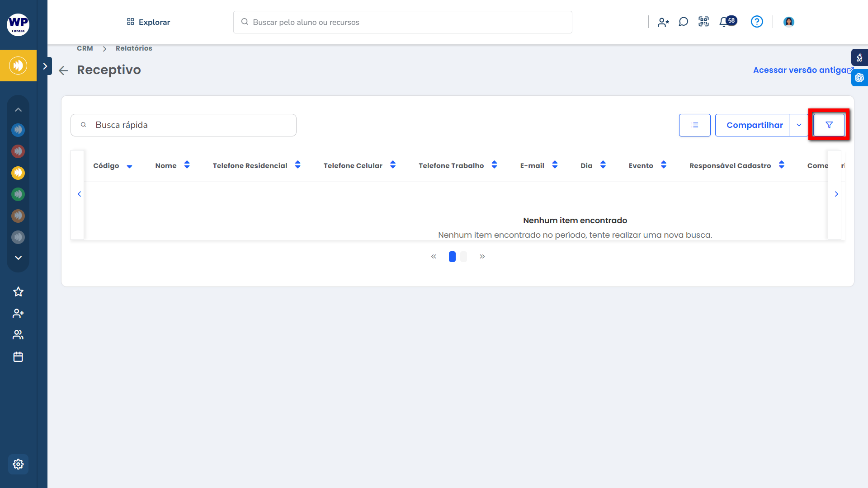Image resolution: width=868 pixels, height=488 pixels.
Task: Expand the Compartilhar dropdown arrow
Action: [x=799, y=125]
